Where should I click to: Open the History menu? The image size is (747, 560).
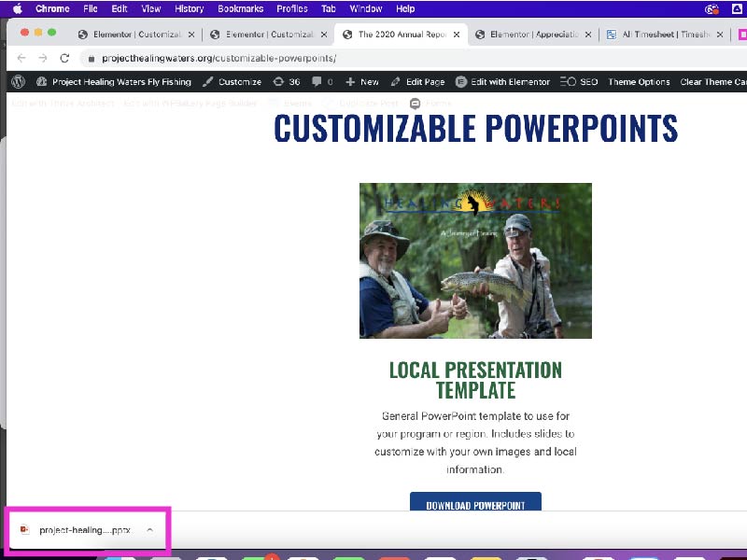pyautogui.click(x=190, y=8)
